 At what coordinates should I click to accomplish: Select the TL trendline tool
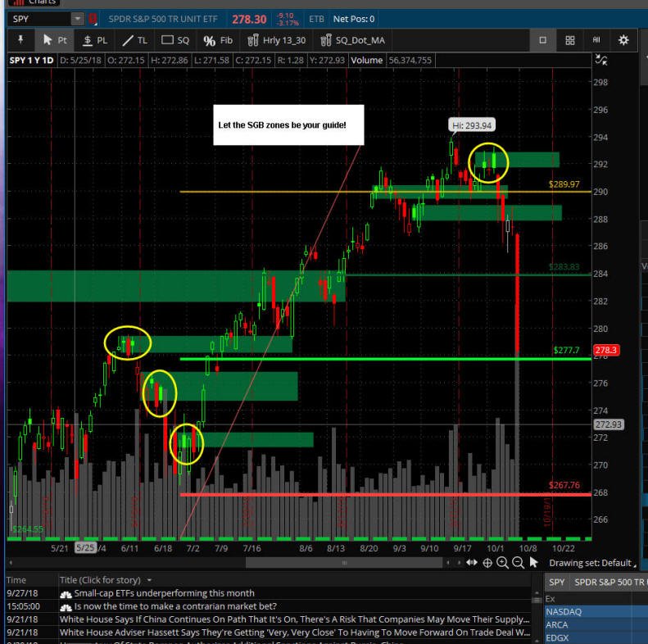click(x=134, y=40)
